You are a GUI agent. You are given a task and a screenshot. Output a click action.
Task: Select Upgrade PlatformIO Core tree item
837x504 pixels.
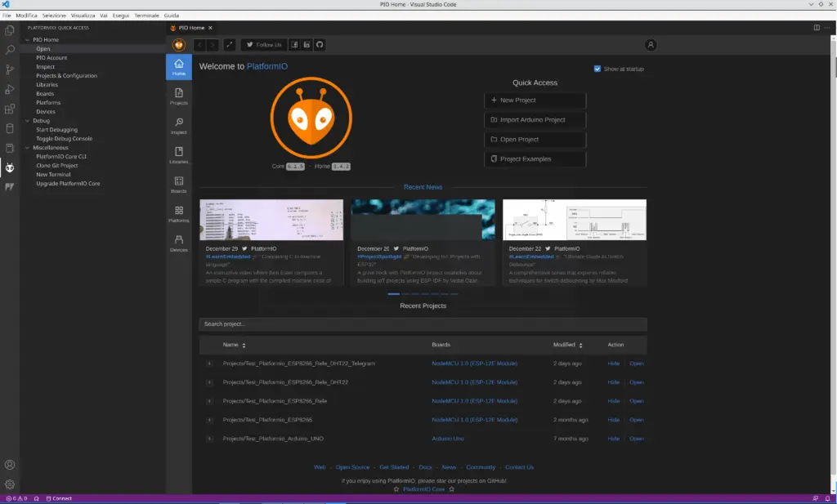pyautogui.click(x=68, y=184)
